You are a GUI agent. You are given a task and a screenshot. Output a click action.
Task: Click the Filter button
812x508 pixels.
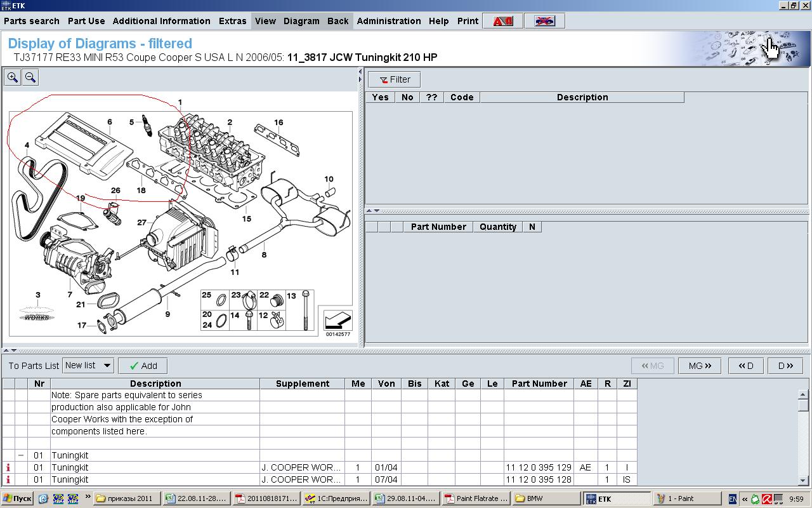click(394, 79)
